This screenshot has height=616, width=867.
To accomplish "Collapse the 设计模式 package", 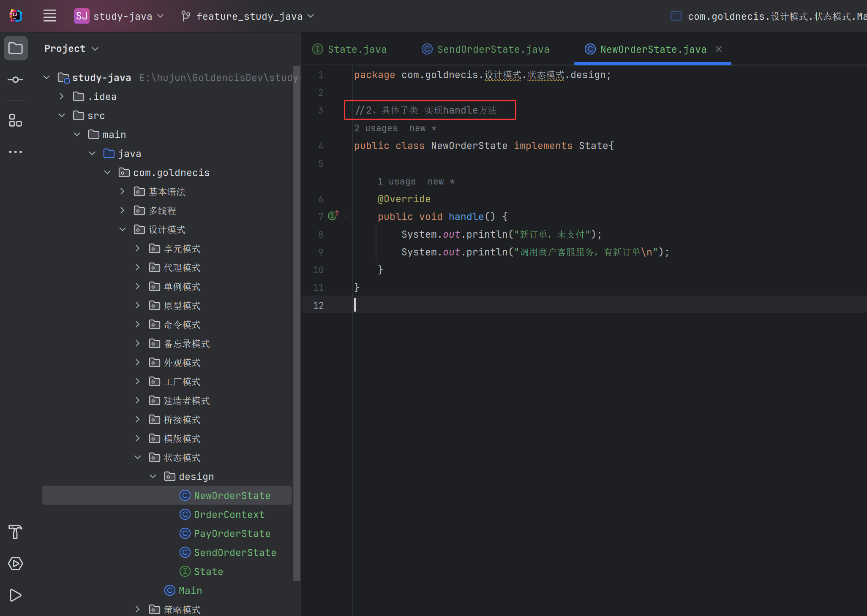I will (123, 230).
